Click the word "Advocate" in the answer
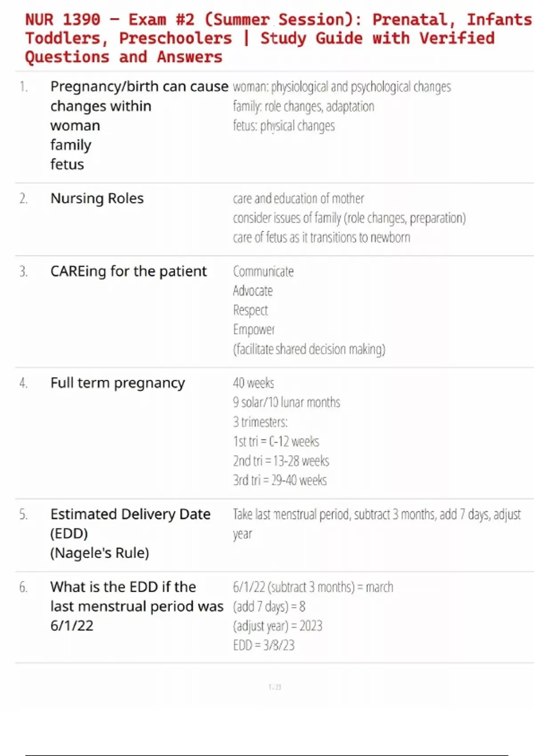Viewport: 534px width, 756px height. point(253,291)
